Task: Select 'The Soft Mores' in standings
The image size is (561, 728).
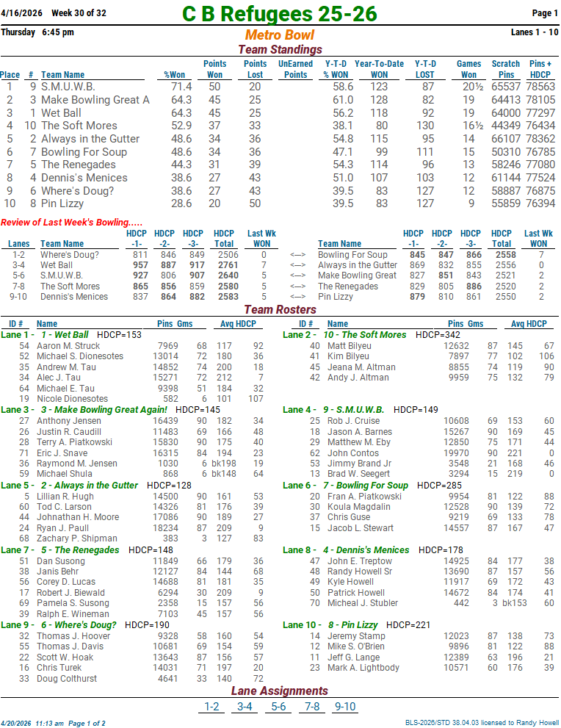Action: coord(79,126)
